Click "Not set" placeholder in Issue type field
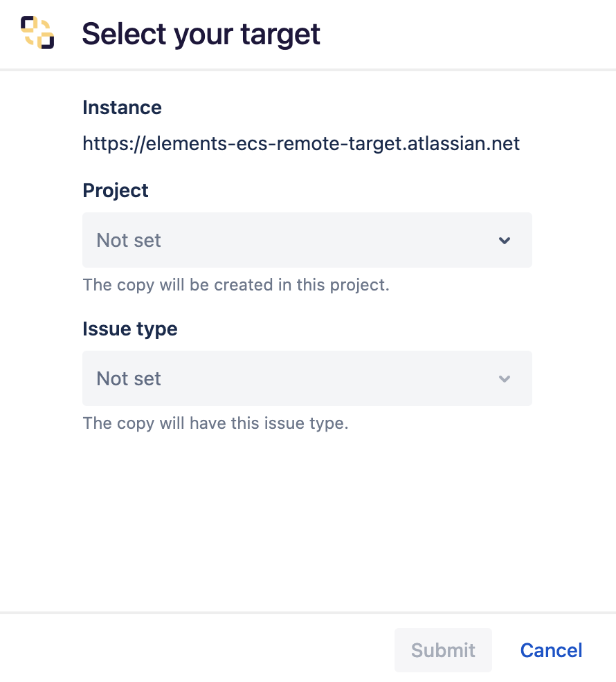The width and height of the screenshot is (616, 682). coord(129,379)
